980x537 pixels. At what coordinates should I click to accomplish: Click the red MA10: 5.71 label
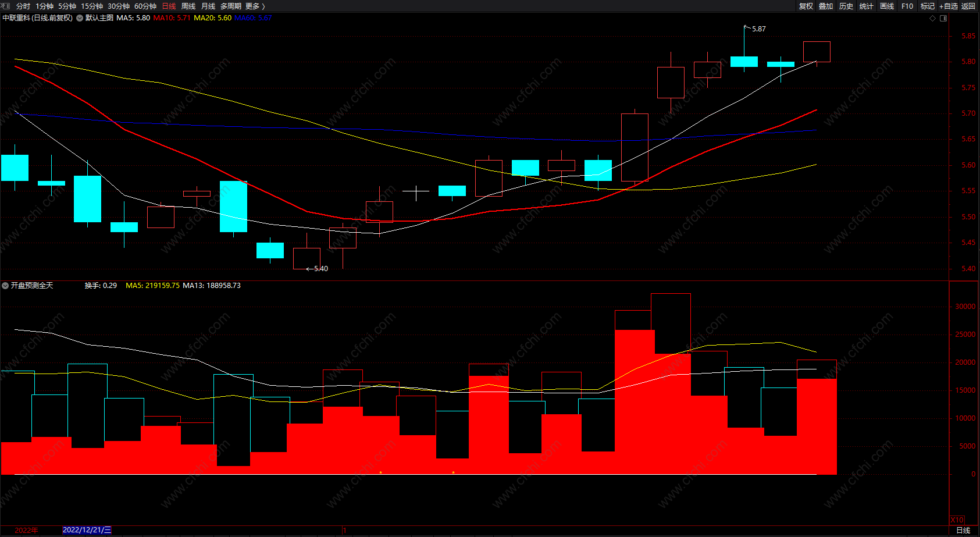click(172, 18)
